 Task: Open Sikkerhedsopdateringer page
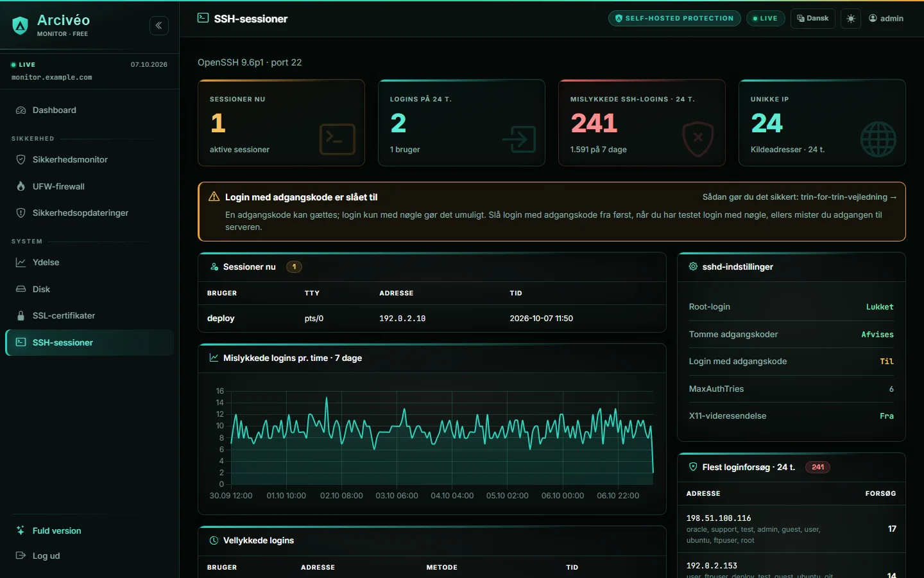pyautogui.click(x=90, y=213)
